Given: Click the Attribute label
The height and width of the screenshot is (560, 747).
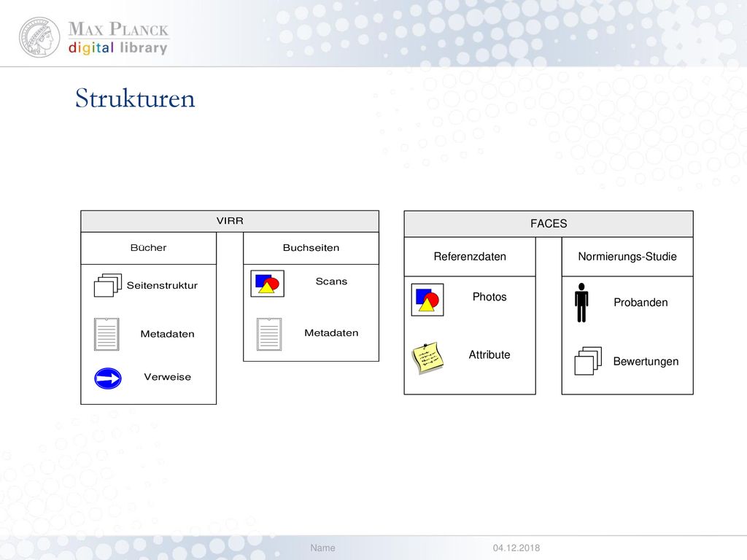Looking at the screenshot, I should pyautogui.click(x=489, y=355).
